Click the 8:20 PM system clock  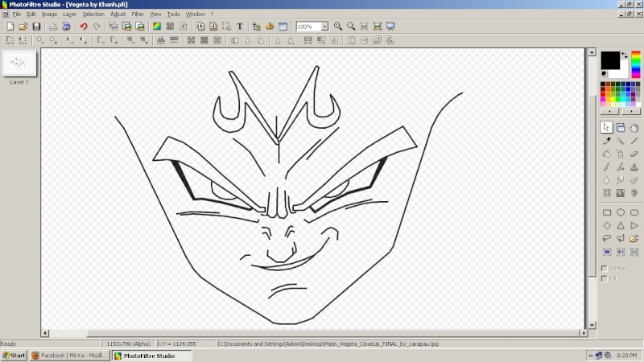click(x=627, y=356)
